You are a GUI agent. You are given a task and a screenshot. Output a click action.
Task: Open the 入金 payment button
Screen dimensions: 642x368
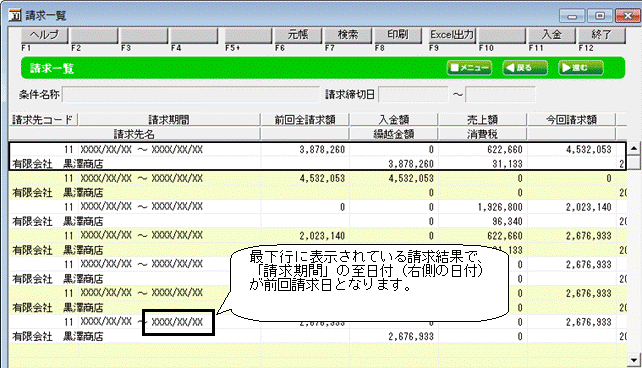pyautogui.click(x=552, y=35)
